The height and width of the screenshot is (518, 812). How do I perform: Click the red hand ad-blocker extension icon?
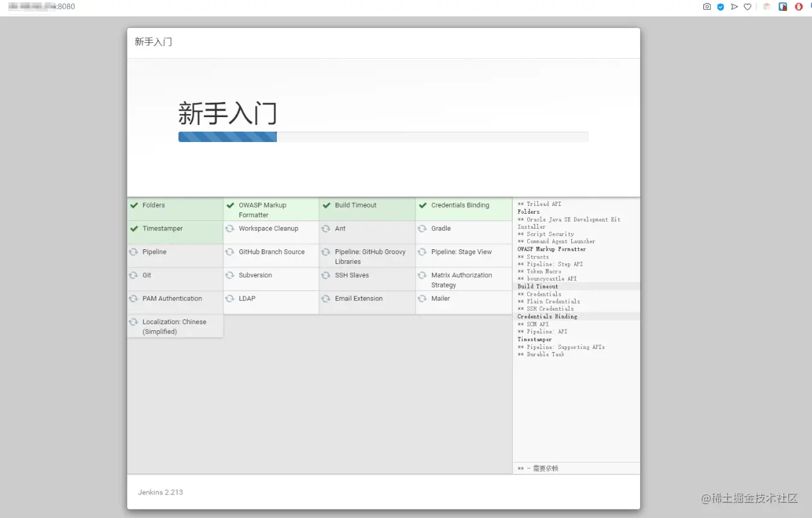799,7
